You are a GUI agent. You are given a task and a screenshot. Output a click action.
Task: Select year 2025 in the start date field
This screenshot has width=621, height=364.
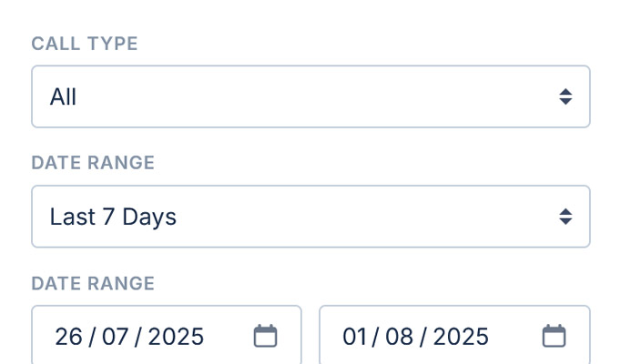click(176, 337)
